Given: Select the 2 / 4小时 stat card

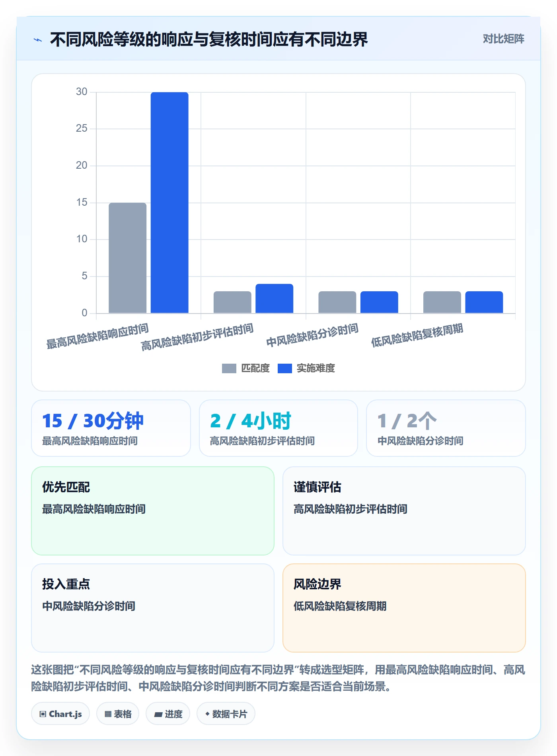Looking at the screenshot, I should point(278,428).
